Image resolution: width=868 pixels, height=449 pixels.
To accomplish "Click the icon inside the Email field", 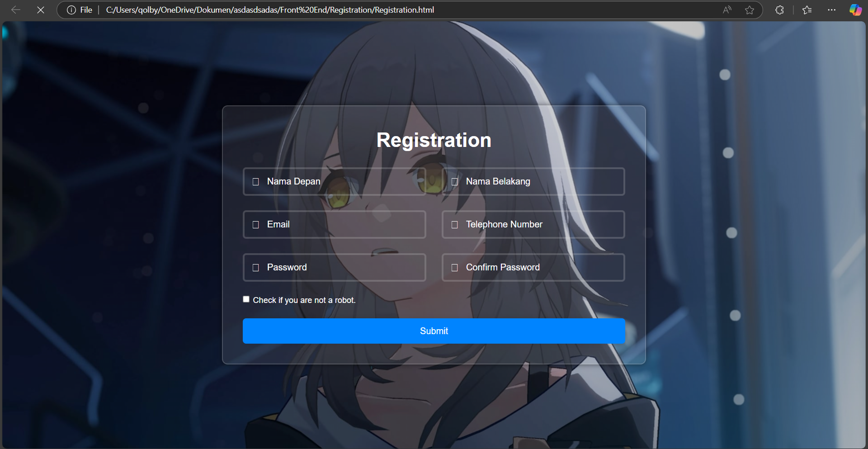I will 256,225.
